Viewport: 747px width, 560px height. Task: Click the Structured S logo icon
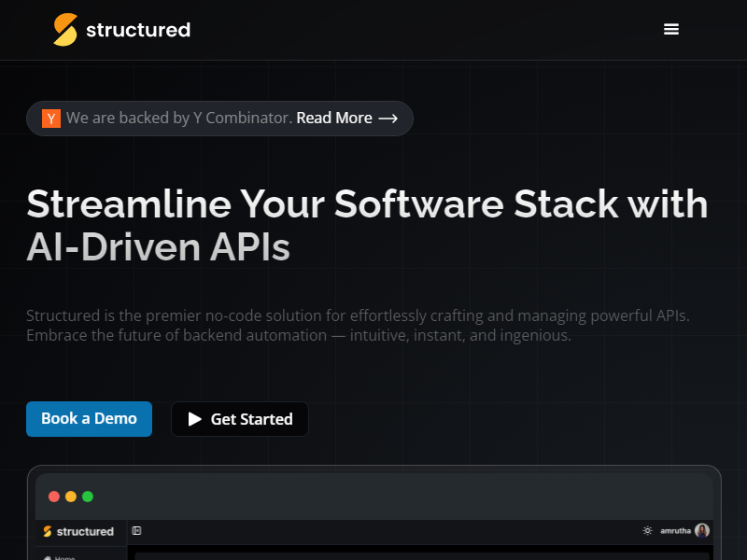click(65, 30)
